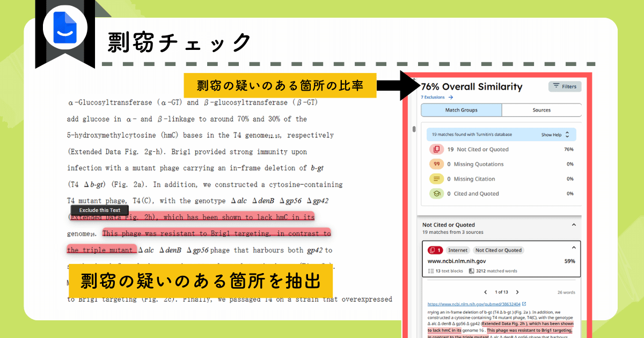Viewport: 644px width, 338px height.
Task: Click the '1 of 13' match counter
Action: (501, 292)
